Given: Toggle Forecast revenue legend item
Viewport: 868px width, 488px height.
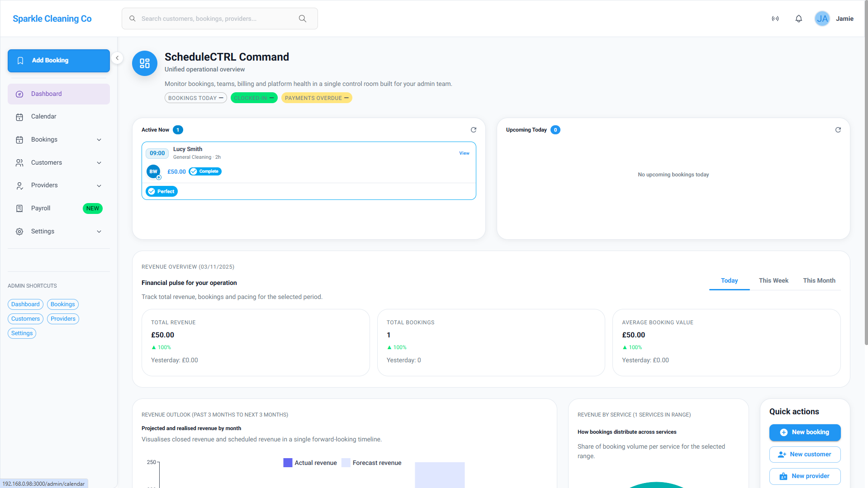Looking at the screenshot, I should 372,463.
